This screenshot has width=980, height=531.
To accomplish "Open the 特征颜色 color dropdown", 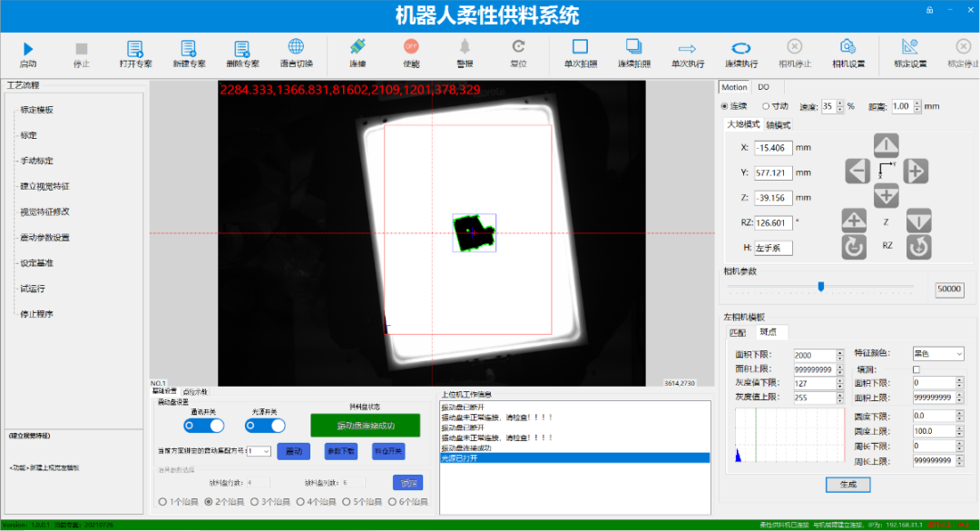I will (938, 354).
